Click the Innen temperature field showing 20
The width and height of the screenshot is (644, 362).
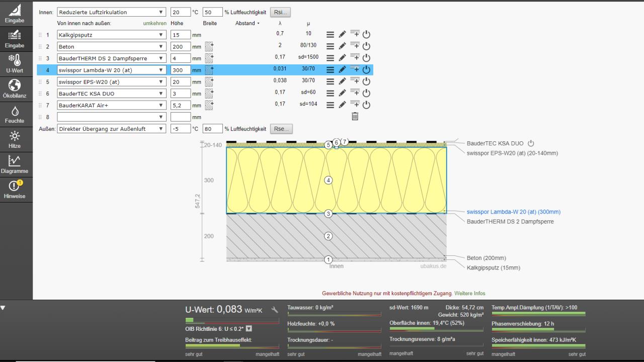(x=181, y=12)
